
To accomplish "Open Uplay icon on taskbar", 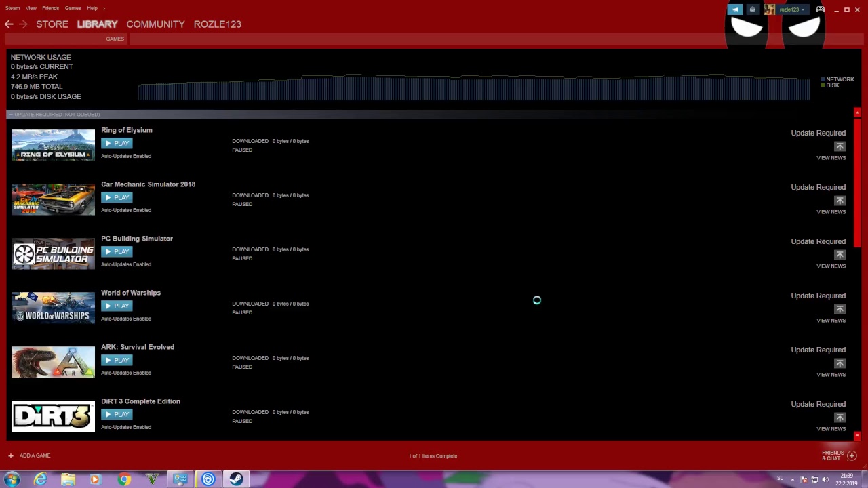I will pyautogui.click(x=208, y=479).
